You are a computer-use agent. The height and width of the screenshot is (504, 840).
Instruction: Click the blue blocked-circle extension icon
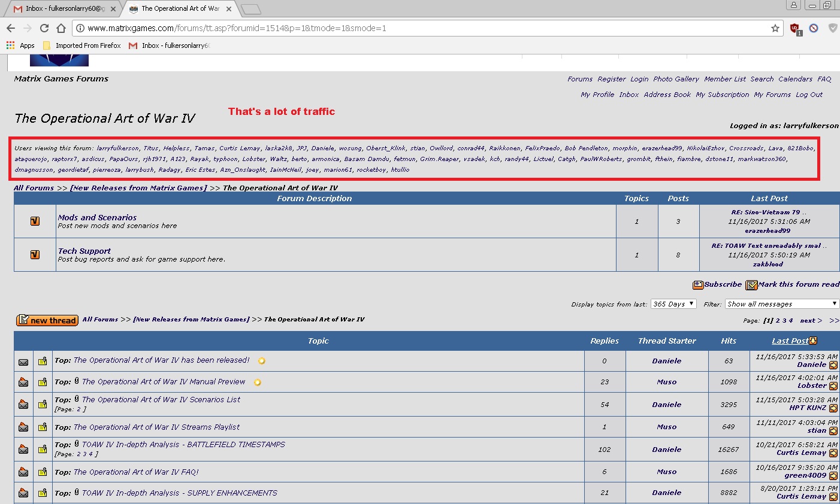pos(814,28)
